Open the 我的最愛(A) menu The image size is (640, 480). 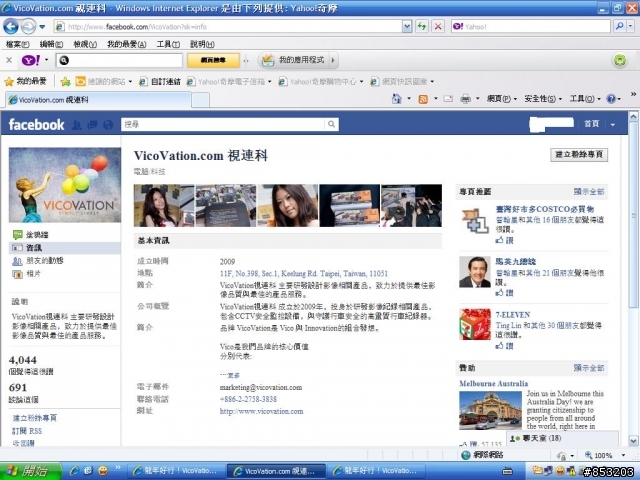coord(127,44)
